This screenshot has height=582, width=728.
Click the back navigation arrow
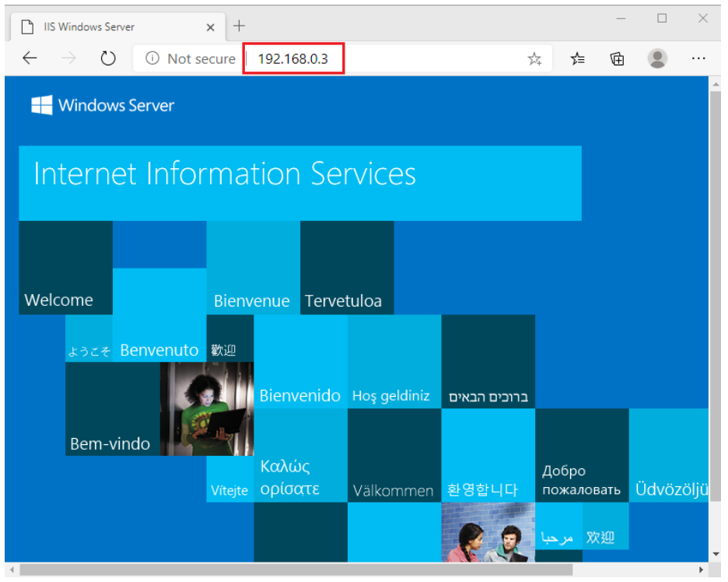30,58
